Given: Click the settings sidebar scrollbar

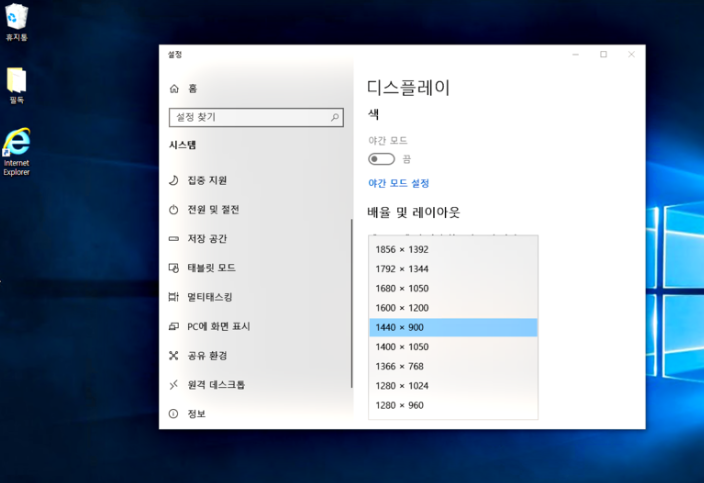Looking at the screenshot, I should pos(352,303).
